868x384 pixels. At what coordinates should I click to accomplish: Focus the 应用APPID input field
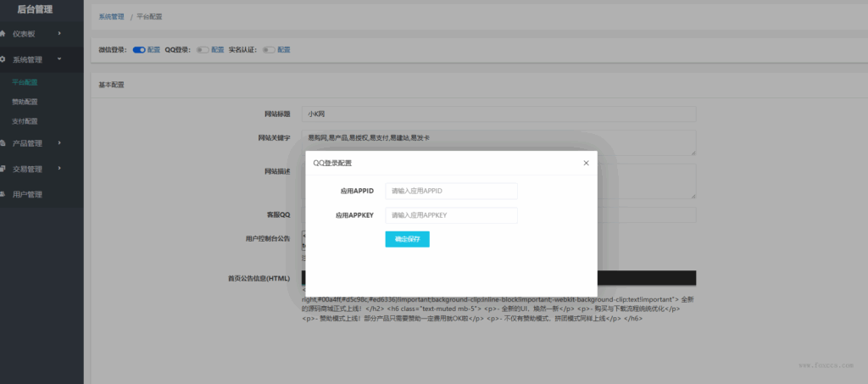click(451, 191)
